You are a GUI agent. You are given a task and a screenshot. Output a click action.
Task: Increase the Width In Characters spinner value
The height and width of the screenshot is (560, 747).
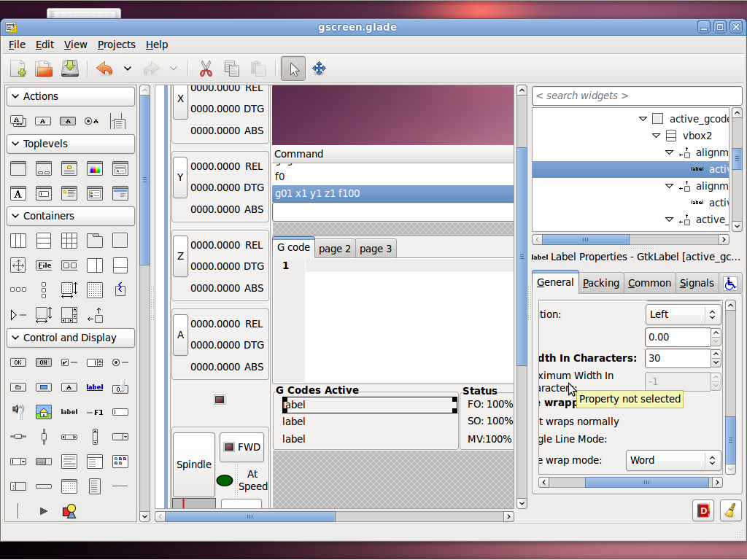(716, 354)
